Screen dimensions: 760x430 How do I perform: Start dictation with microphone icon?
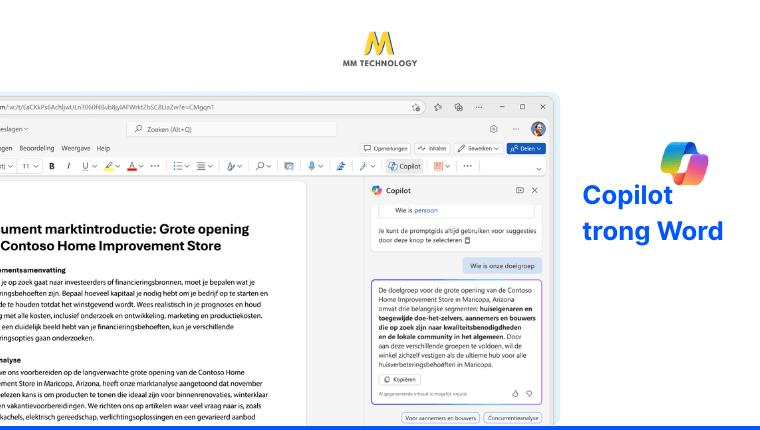[312, 166]
